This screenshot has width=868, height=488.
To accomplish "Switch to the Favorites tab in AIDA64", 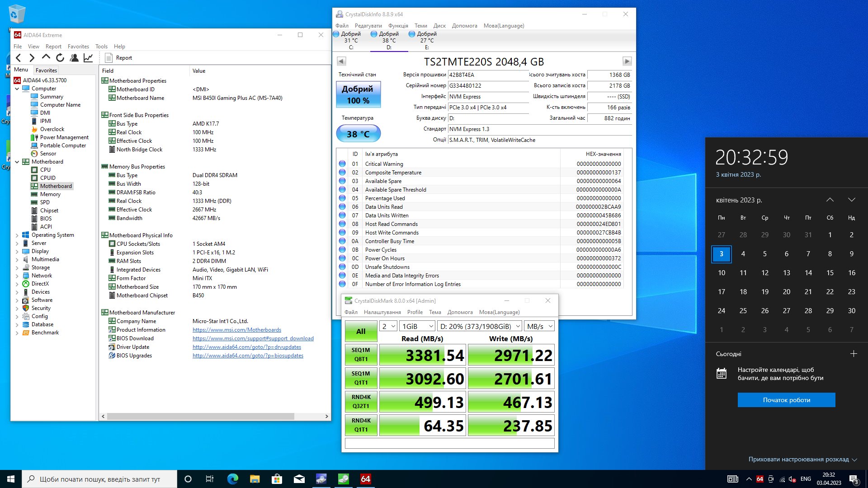I will (46, 70).
